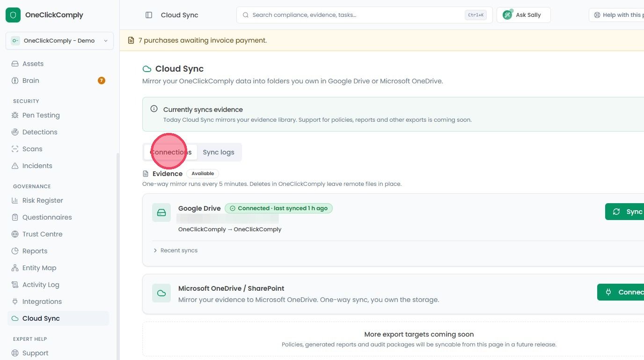Click the Ctrl+K shortcut hint
The width and height of the screenshot is (644, 360).
click(476, 15)
